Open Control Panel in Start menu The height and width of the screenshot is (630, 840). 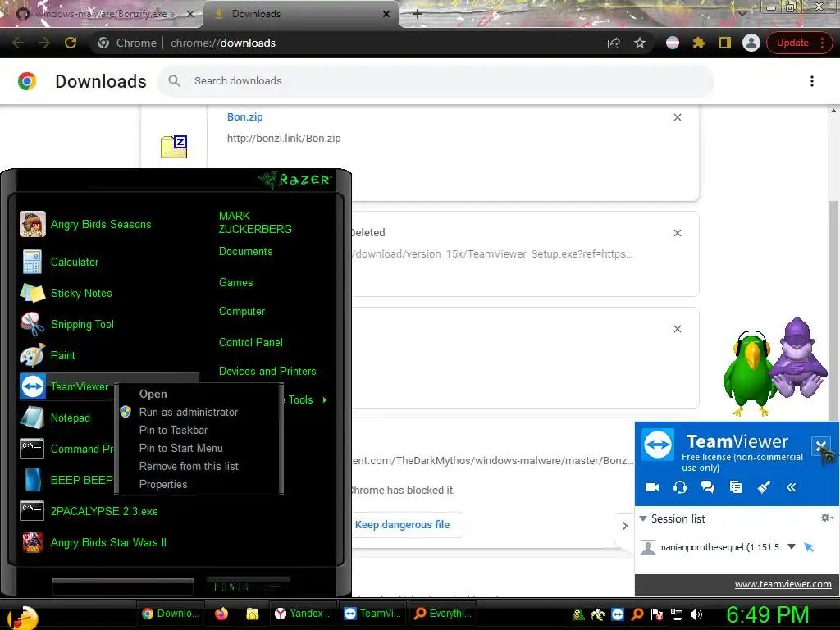click(251, 342)
